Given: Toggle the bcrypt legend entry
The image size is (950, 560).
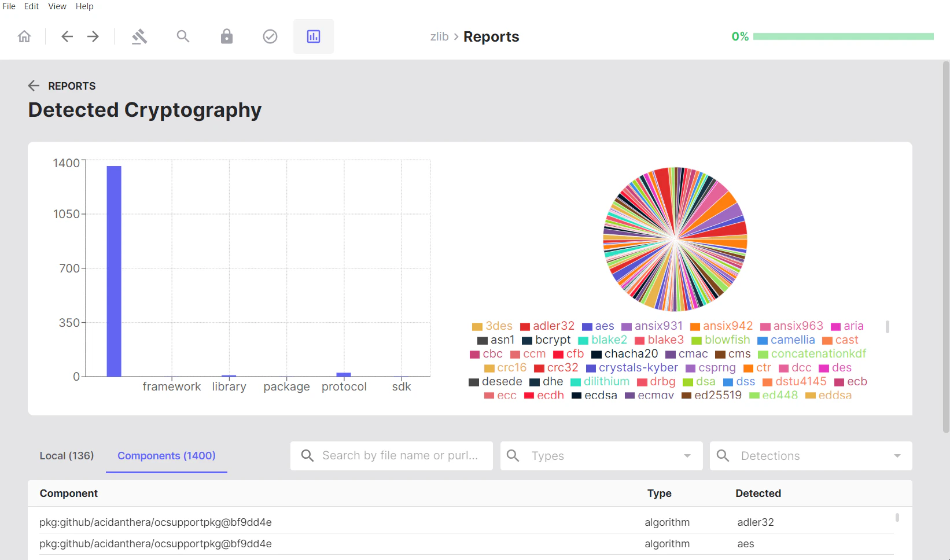Looking at the screenshot, I should coord(546,340).
